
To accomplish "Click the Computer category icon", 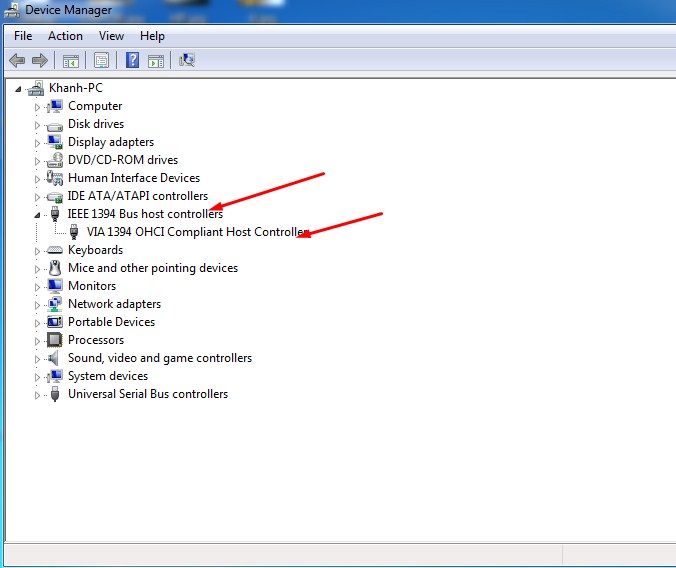I will (x=55, y=106).
